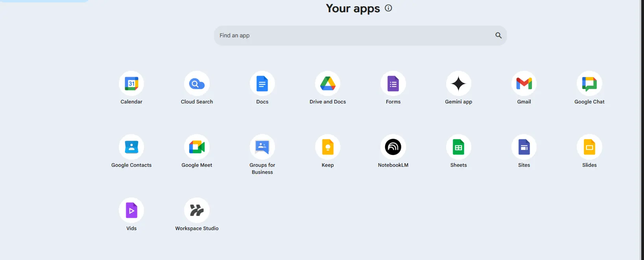This screenshot has width=644, height=260.
Task: Open the Sites app icon
Action: [x=524, y=147]
